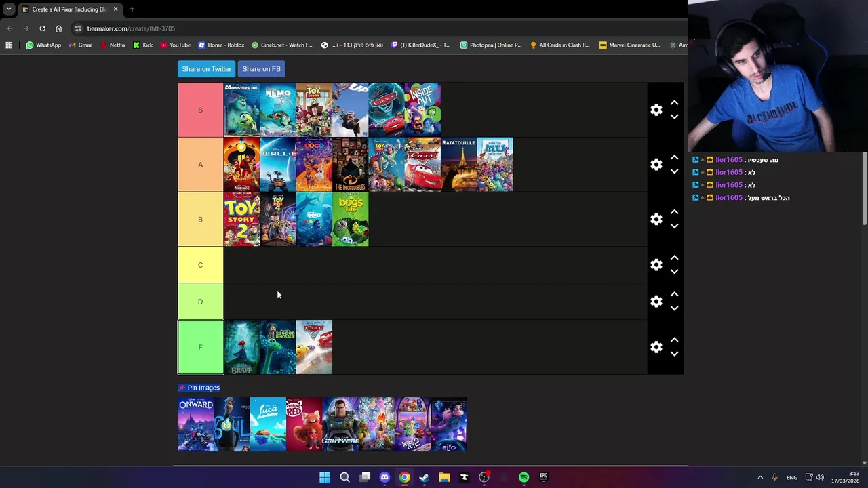
Task: Select the A Bug's Life poster in B tier
Action: pyautogui.click(x=351, y=219)
